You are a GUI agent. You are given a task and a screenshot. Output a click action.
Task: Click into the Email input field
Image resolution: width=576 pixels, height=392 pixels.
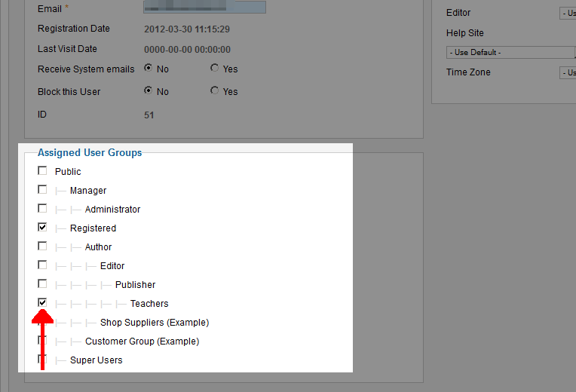204,8
